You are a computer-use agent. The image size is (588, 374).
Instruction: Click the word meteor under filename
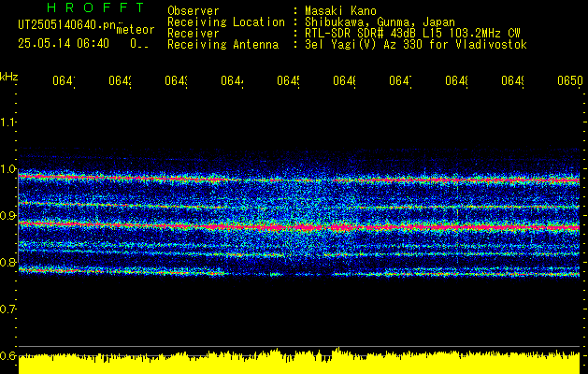(136, 30)
